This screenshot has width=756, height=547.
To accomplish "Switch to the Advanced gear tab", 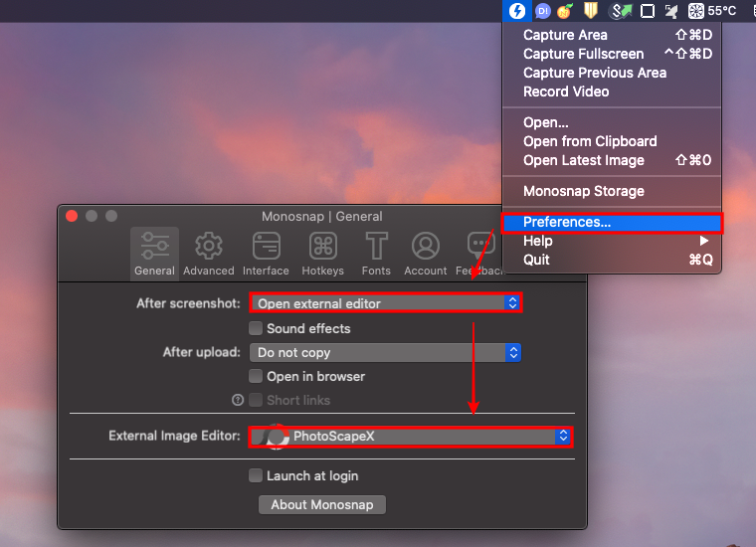I will (208, 254).
